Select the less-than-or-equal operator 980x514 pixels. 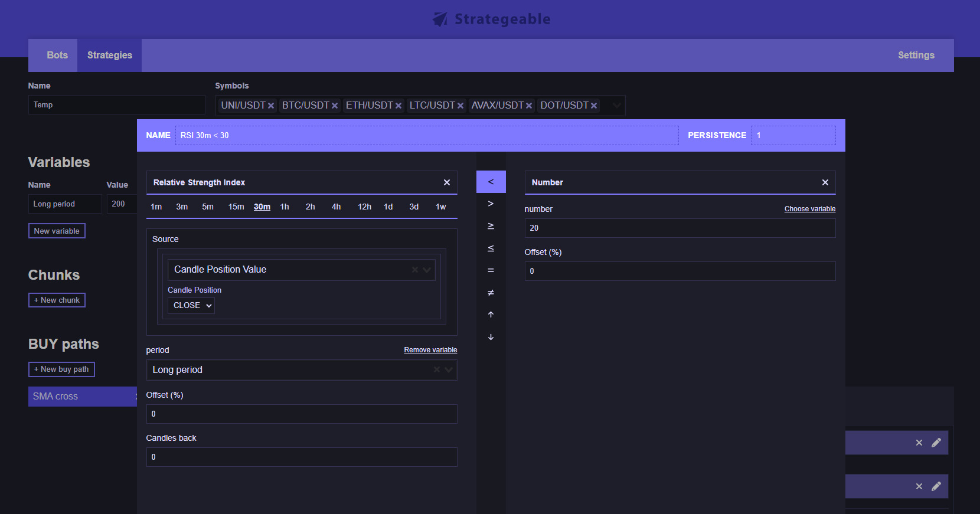click(x=491, y=248)
